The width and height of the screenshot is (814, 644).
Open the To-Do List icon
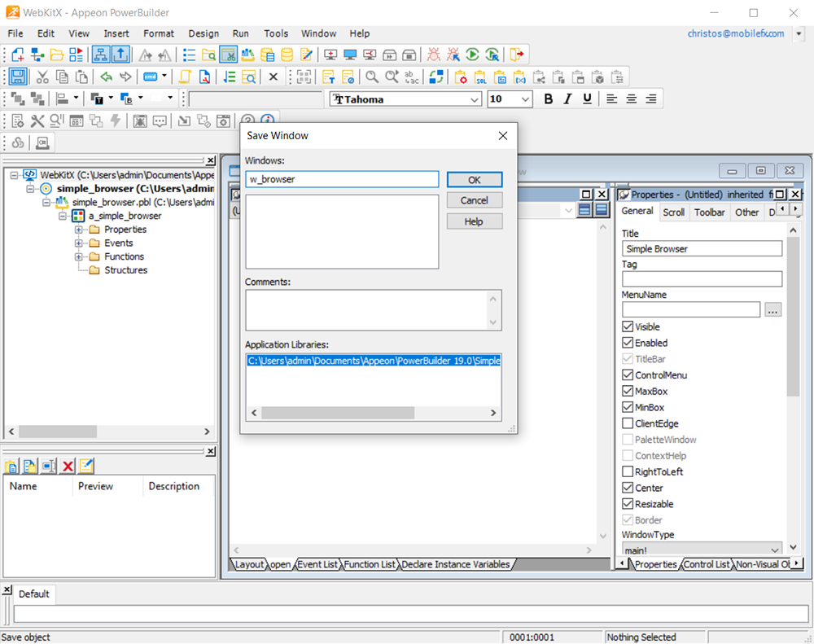(190, 55)
